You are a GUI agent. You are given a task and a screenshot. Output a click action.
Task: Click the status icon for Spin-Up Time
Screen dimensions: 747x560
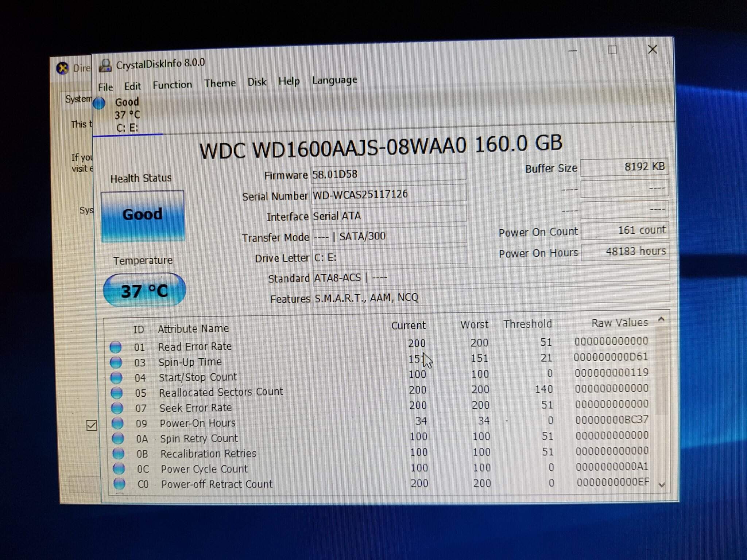pos(116,362)
